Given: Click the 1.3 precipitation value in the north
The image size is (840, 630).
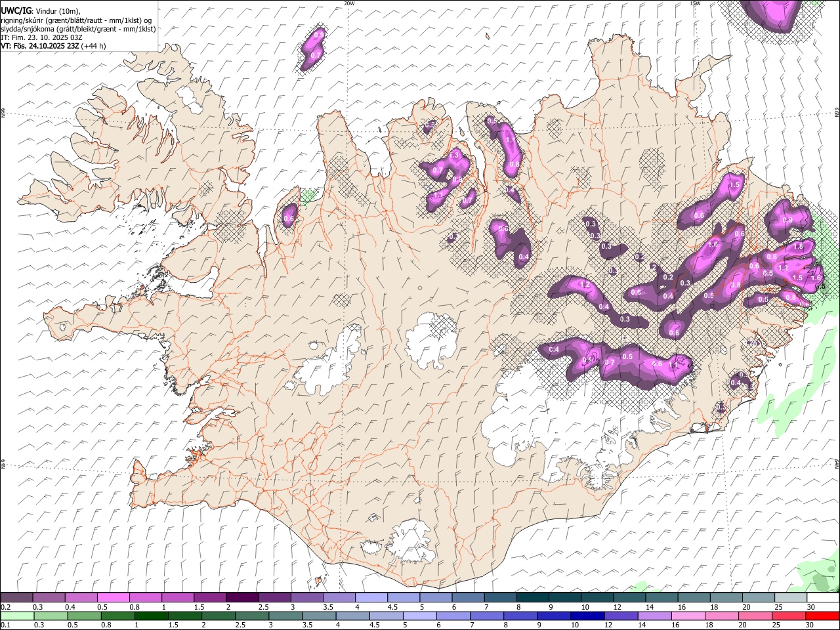Looking at the screenshot, I should coord(454,155).
